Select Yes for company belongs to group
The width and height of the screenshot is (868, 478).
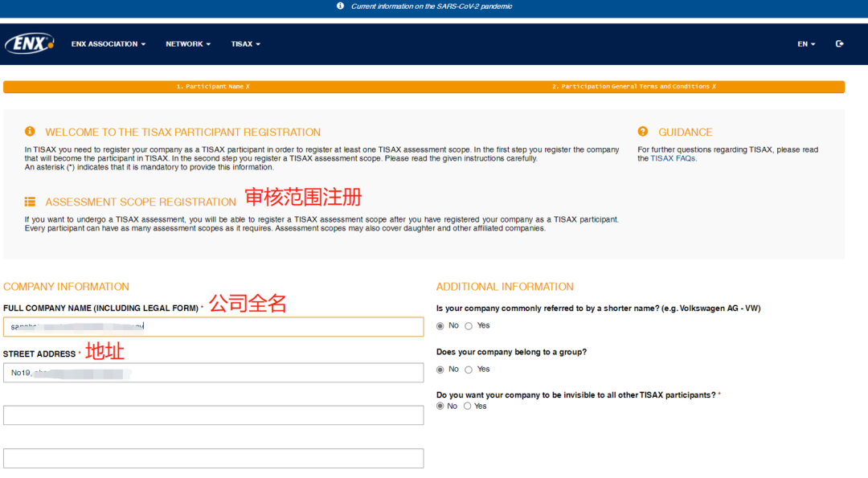(469, 370)
